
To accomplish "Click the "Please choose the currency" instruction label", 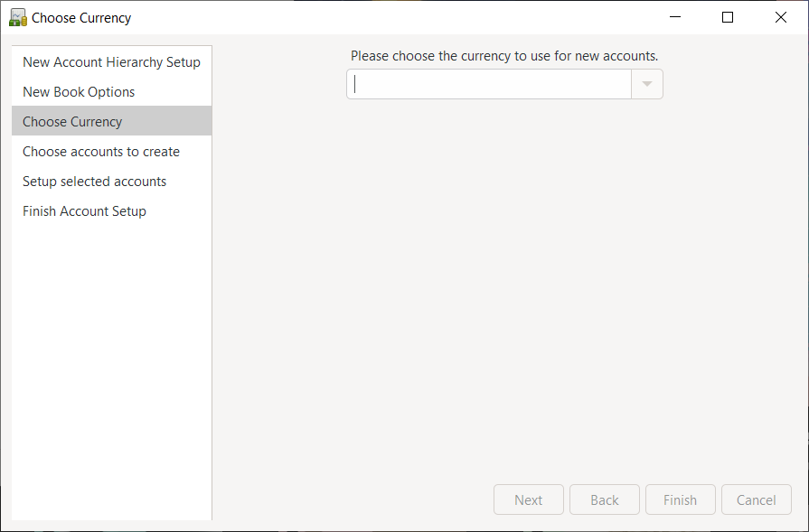I will (504, 56).
